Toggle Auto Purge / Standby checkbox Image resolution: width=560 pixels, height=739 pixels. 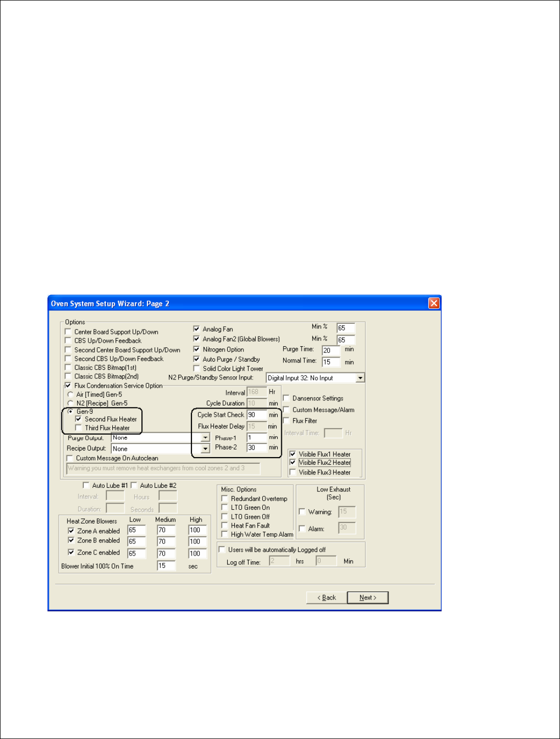(x=197, y=359)
